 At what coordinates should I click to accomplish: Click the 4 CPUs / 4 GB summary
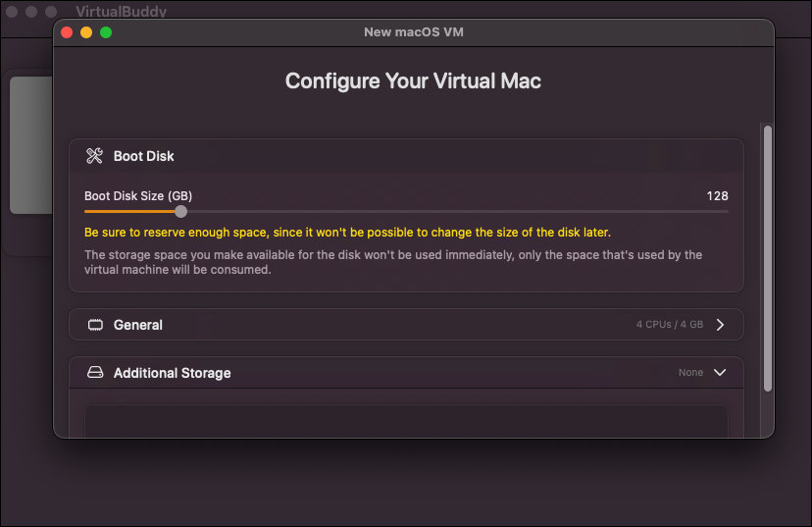coord(670,325)
